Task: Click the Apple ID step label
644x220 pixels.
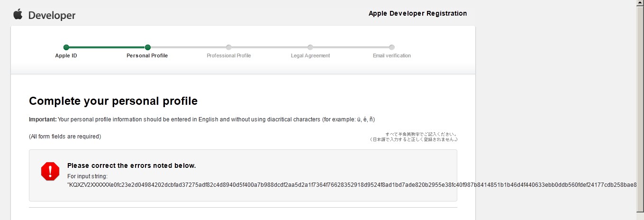Action: tap(66, 55)
